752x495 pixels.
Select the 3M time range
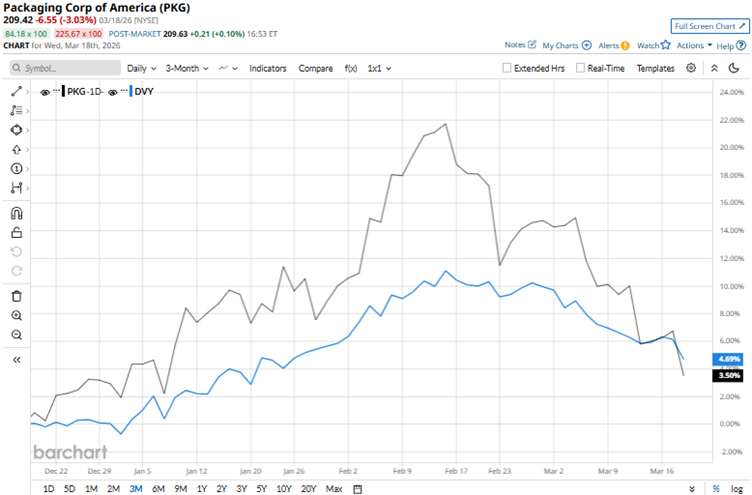point(136,489)
